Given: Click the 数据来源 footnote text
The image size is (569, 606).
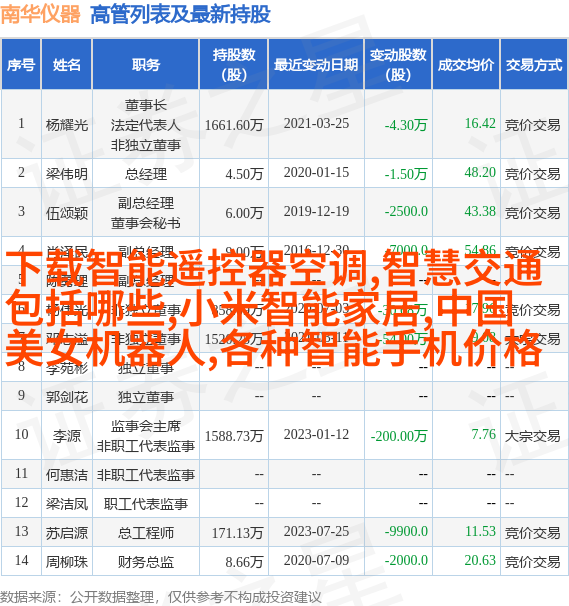Looking at the screenshot, I should click(161, 597).
